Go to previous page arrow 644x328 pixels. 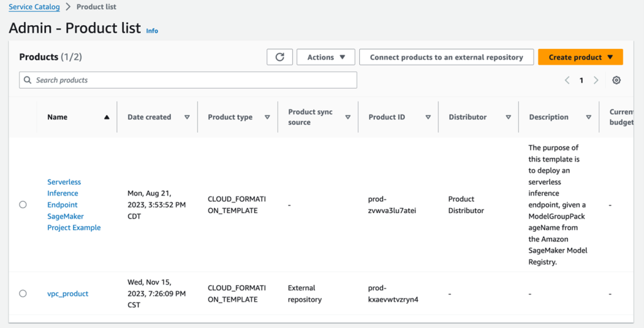pyautogui.click(x=567, y=80)
